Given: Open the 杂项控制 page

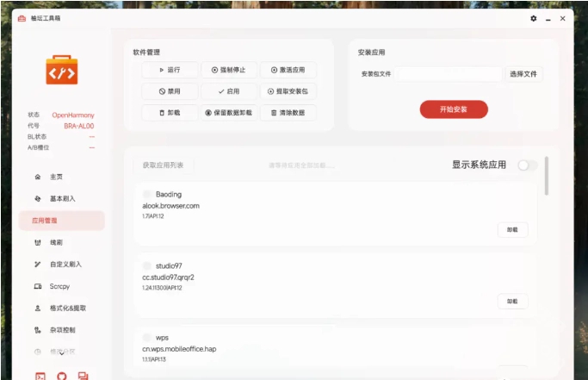Looking at the screenshot, I should [x=62, y=330].
